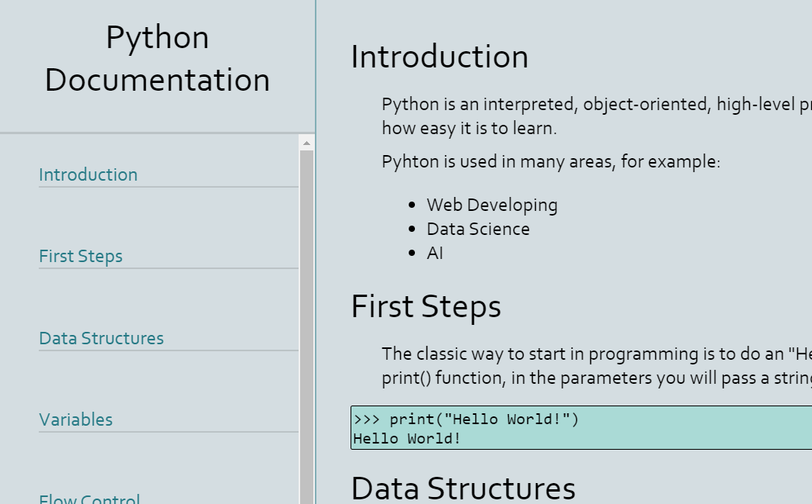Click the First Steps section heading
This screenshot has width=812, height=504.
tap(427, 306)
